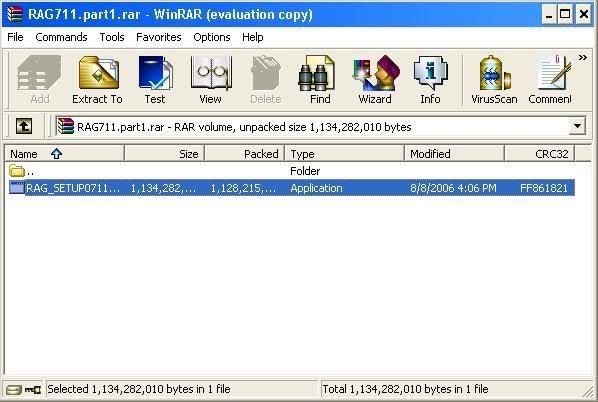Image resolution: width=598 pixels, height=402 pixels.
Task: Select the parent folder ".." row
Action: [x=292, y=171]
